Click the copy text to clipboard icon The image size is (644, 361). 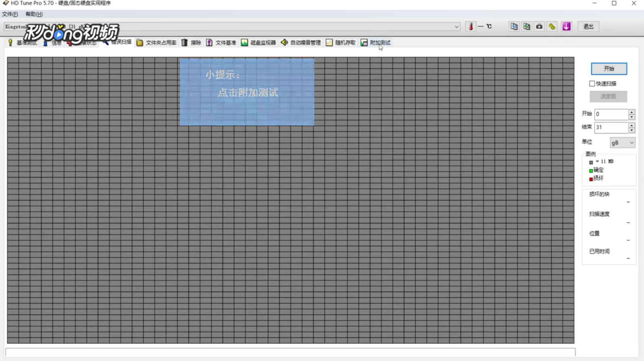[514, 27]
